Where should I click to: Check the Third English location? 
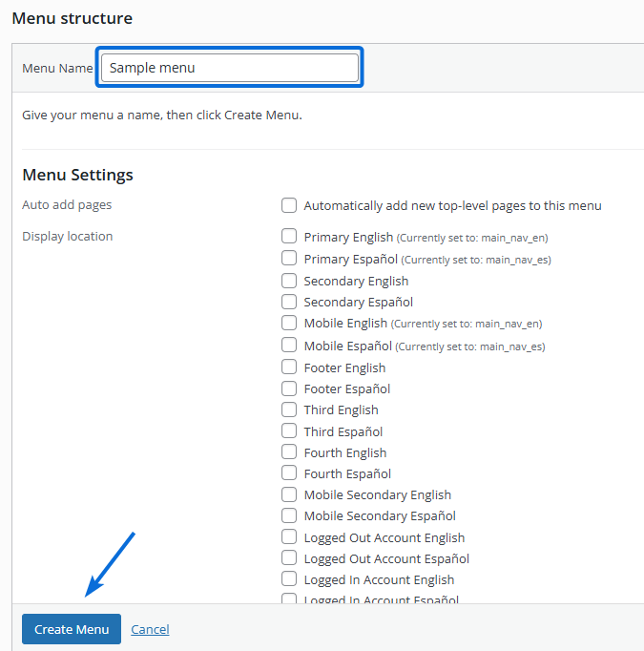289,409
